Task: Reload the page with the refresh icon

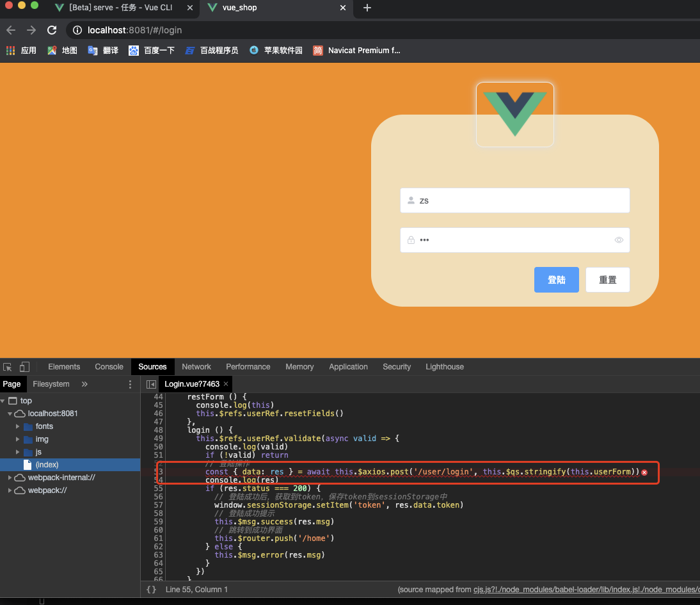Action: (52, 30)
